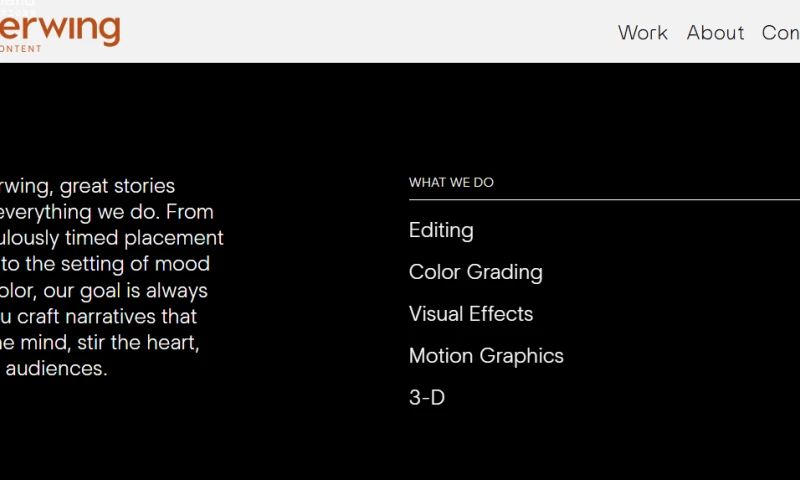Click the 'CONTENT' tagline under the logo
800x480 pixels.
click(20, 48)
